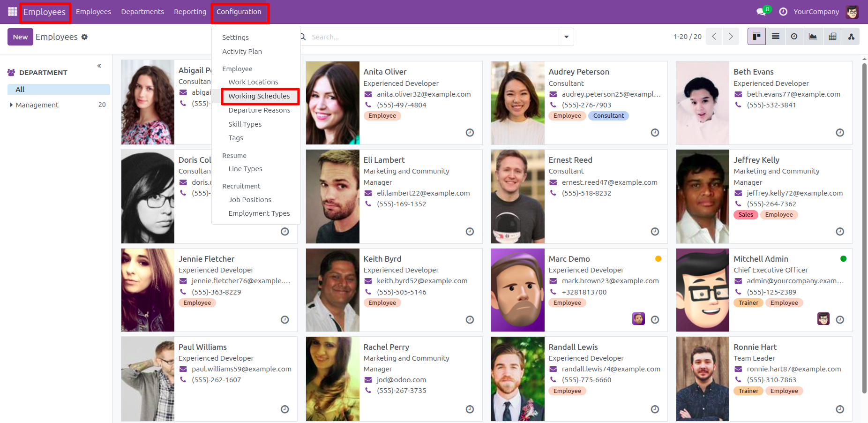868x423 pixels.
Task: Click Mitchell Admin's green online status dot
Action: click(x=843, y=259)
